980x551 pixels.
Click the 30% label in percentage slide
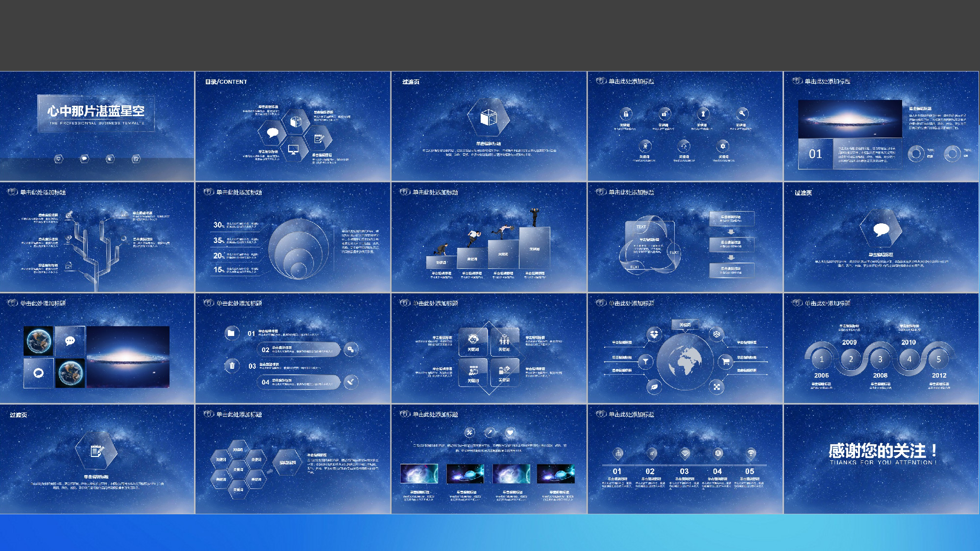point(219,225)
